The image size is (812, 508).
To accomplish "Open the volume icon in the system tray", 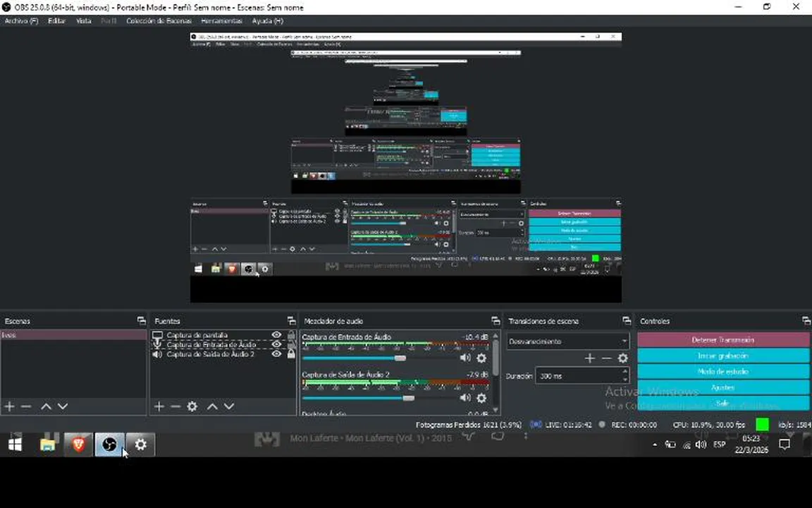I will pyautogui.click(x=701, y=445).
